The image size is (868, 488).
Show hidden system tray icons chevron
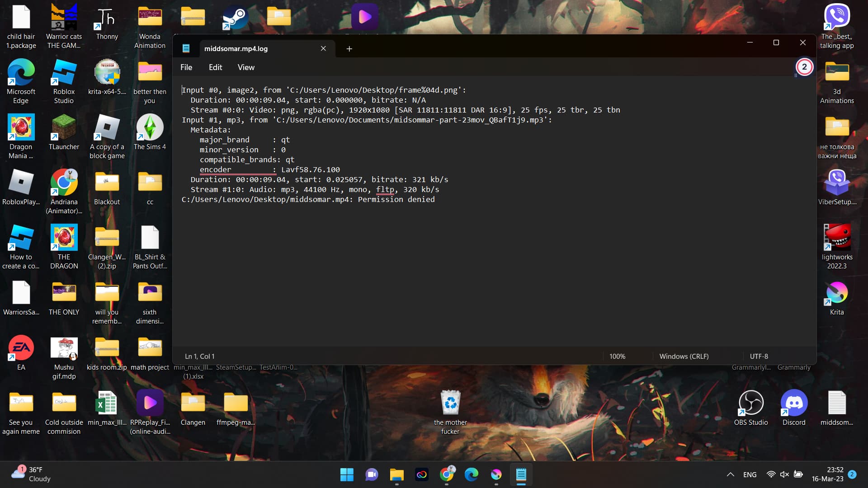click(730, 474)
